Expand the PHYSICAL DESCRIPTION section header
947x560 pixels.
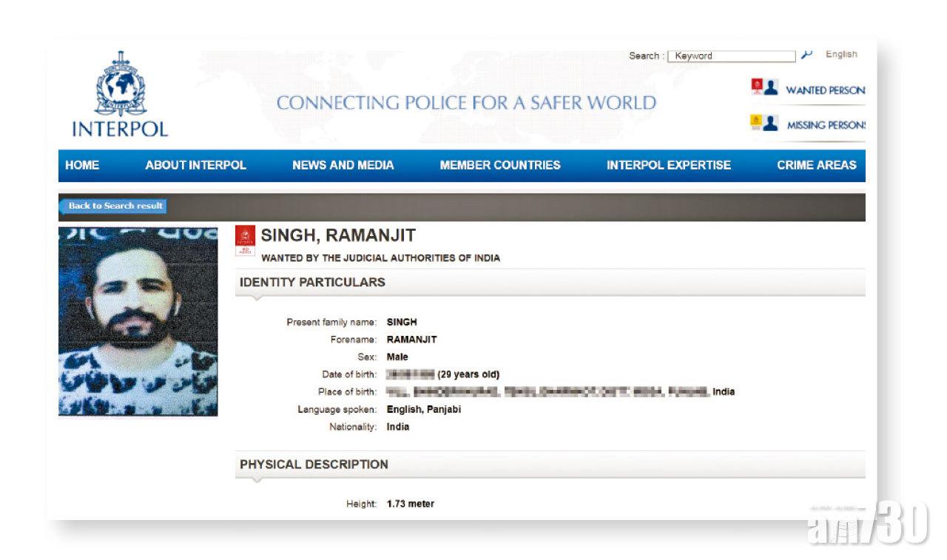(x=314, y=465)
